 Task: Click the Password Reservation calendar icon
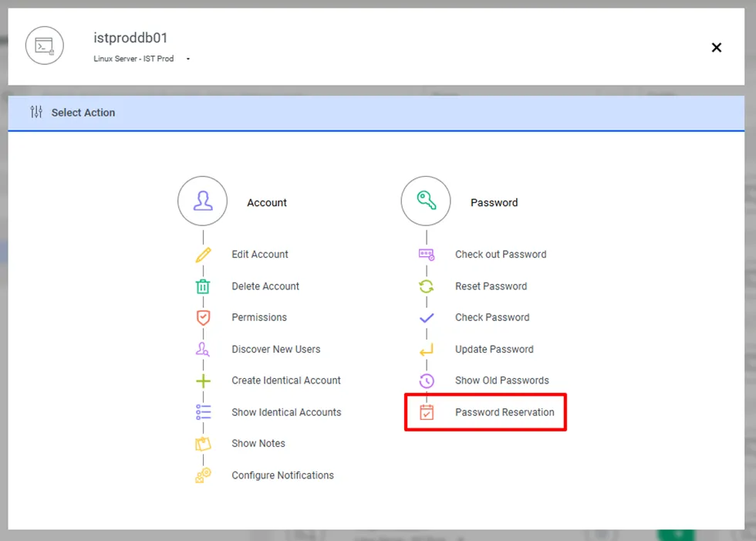427,412
